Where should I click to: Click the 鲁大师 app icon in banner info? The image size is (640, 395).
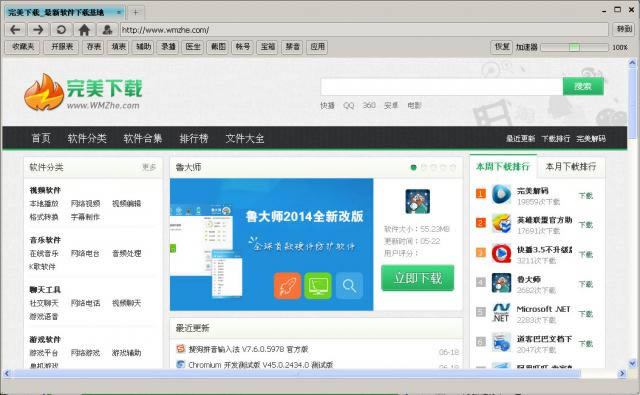418,201
